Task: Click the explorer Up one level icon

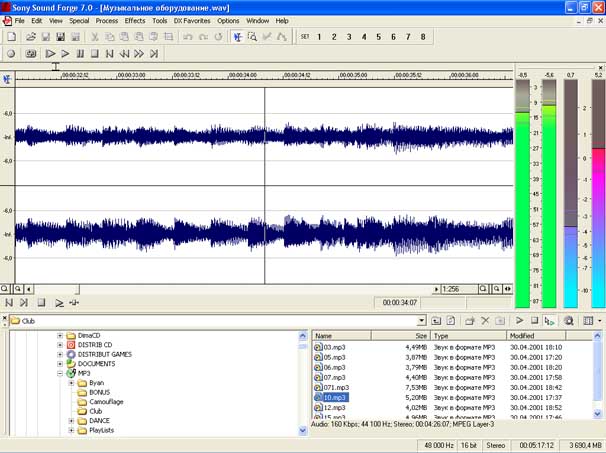Action: pos(436,321)
